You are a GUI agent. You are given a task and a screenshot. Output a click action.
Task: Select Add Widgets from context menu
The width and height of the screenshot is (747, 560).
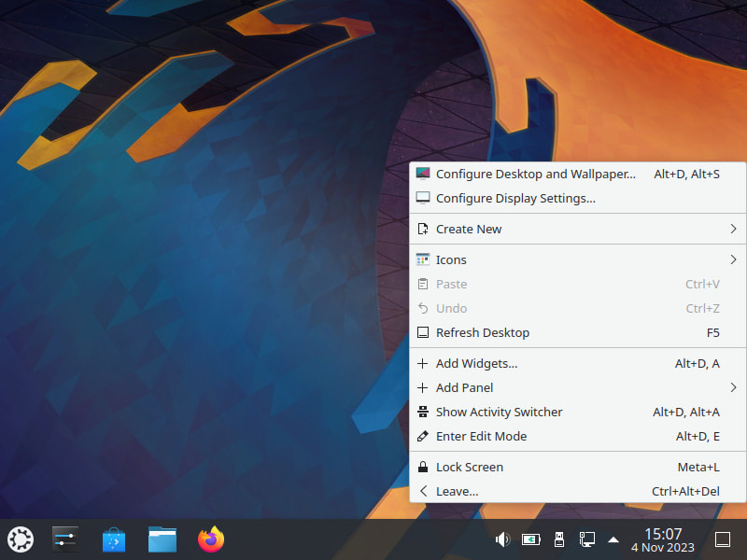point(578,363)
